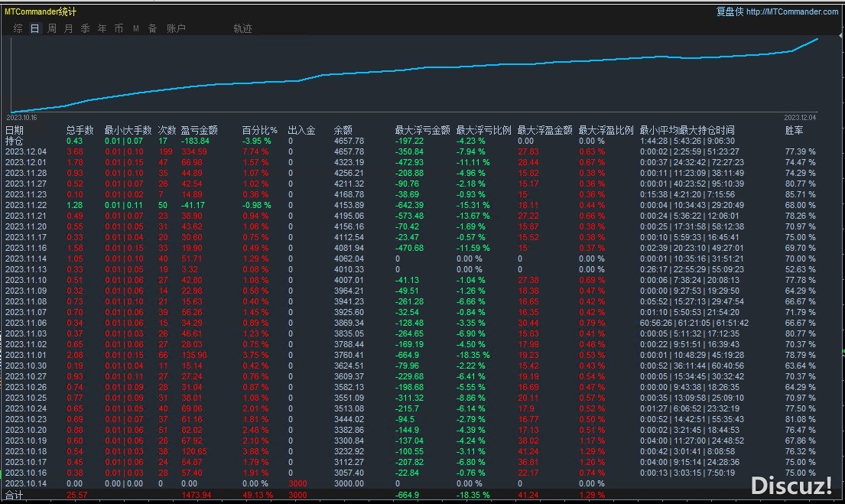Open the http://MTCommander.com link
845x504 pixels.
792,11
